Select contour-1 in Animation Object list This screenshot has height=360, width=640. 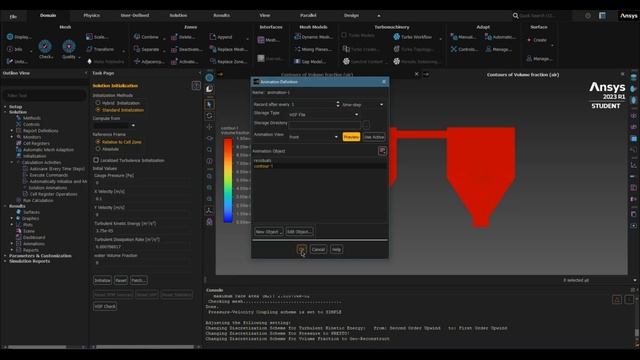click(319, 166)
